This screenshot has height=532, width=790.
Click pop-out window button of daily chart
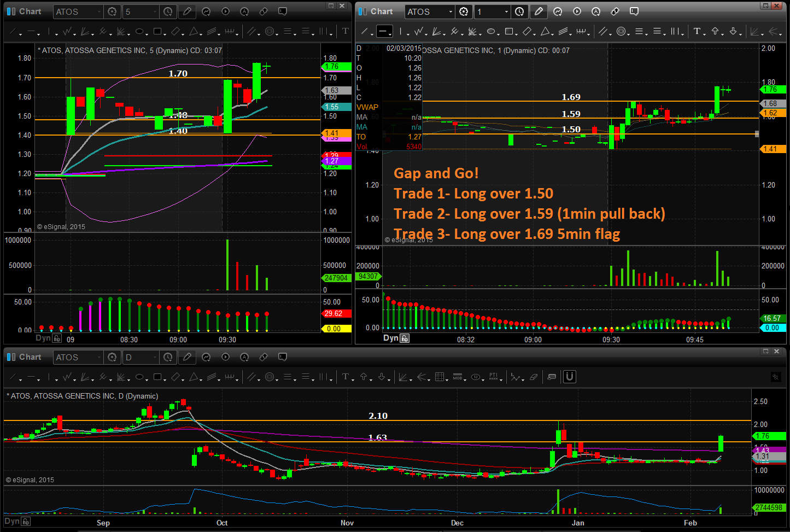click(766, 351)
